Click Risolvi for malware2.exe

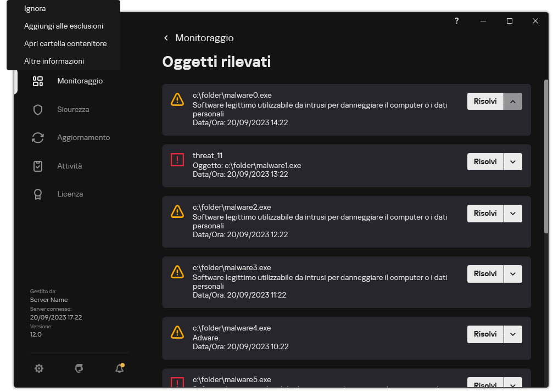tap(485, 213)
